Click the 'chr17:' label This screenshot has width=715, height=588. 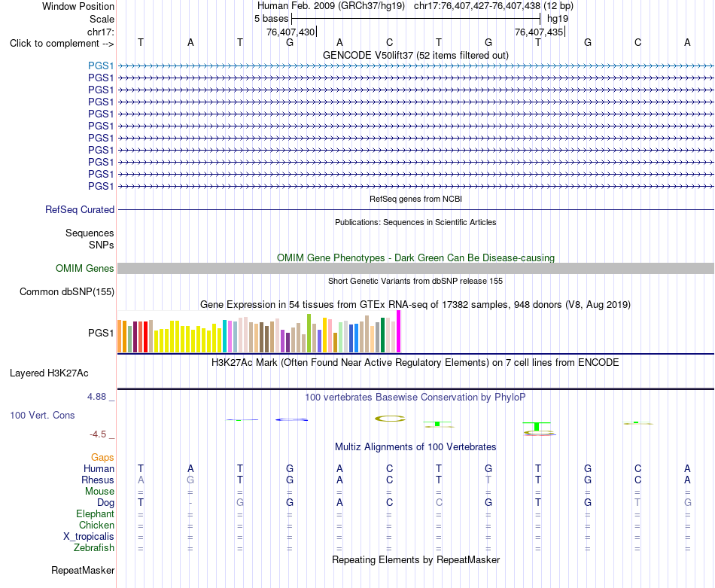tap(100, 32)
